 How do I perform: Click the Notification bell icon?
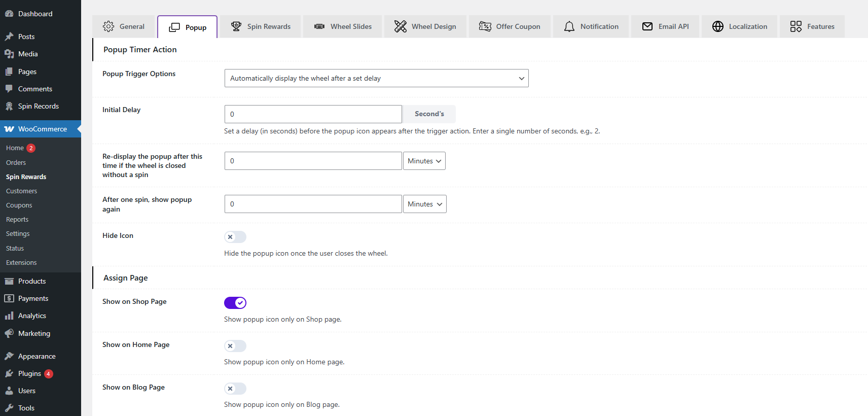(569, 26)
